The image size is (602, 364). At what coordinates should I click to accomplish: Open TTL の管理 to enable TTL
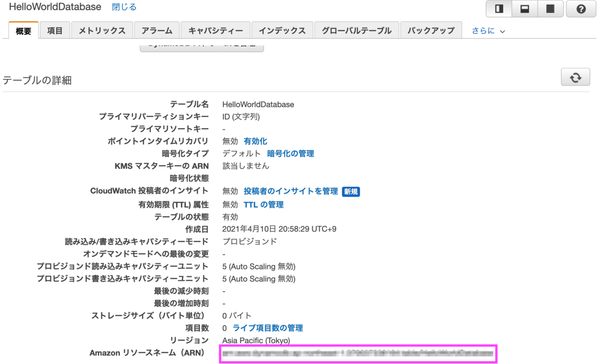pos(263,204)
